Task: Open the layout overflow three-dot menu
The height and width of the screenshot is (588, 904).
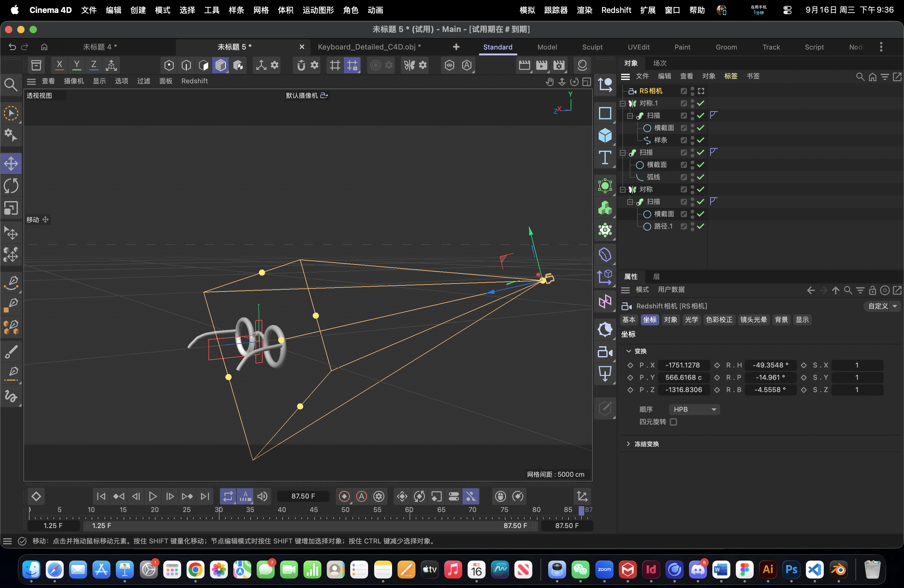Action: pyautogui.click(x=881, y=47)
